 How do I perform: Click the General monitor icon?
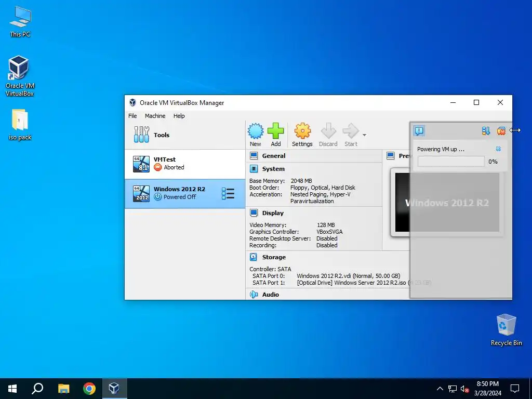pos(254,156)
